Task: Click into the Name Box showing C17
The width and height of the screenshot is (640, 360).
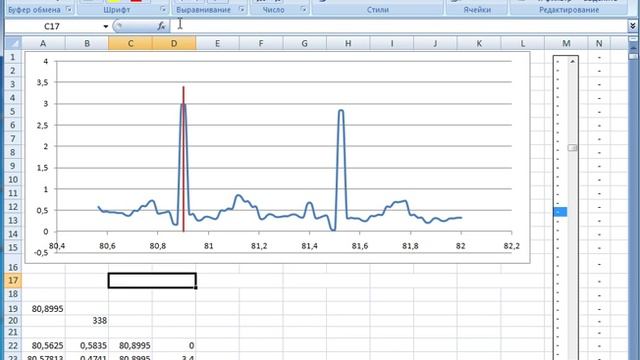Action: pyautogui.click(x=52, y=26)
